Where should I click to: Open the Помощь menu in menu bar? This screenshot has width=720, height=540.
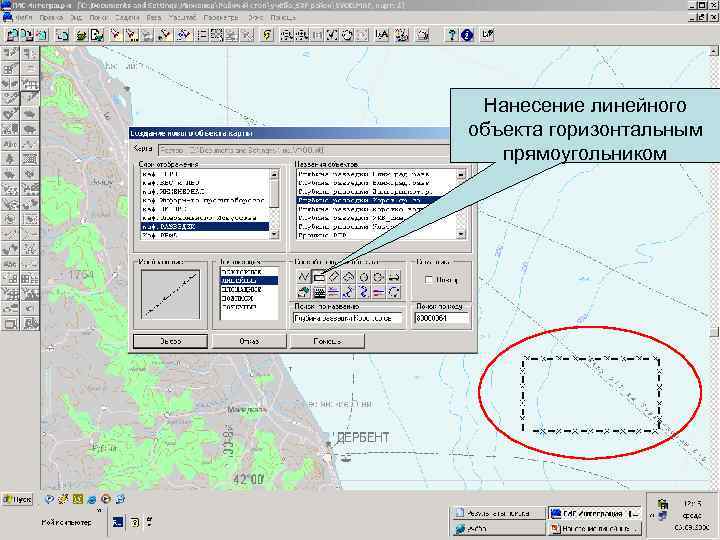(283, 17)
